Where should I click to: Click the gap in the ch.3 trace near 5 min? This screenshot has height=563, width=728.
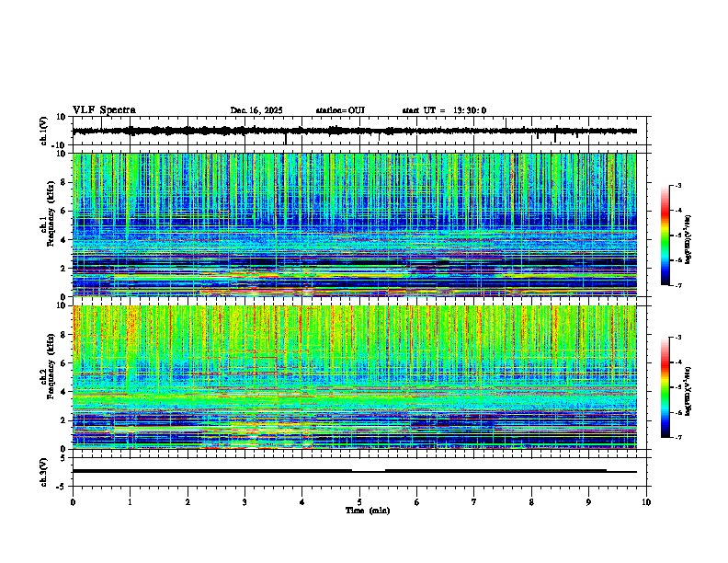click(369, 472)
